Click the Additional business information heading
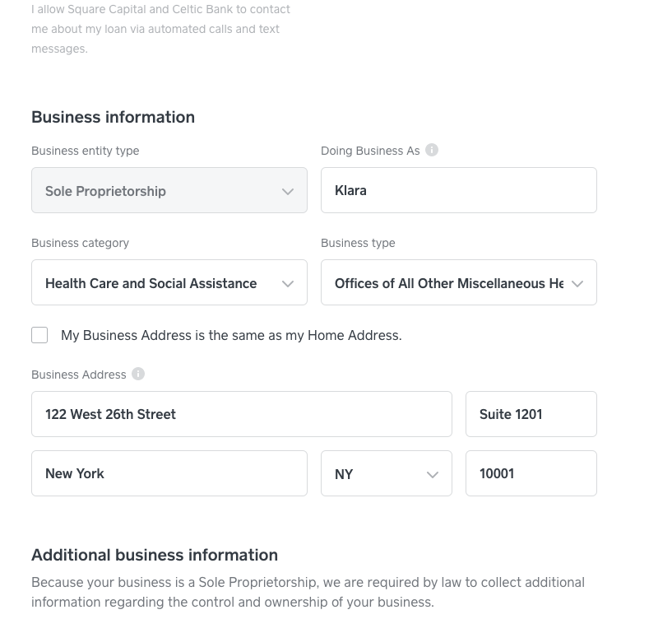The width and height of the screenshot is (672, 619). (x=155, y=555)
